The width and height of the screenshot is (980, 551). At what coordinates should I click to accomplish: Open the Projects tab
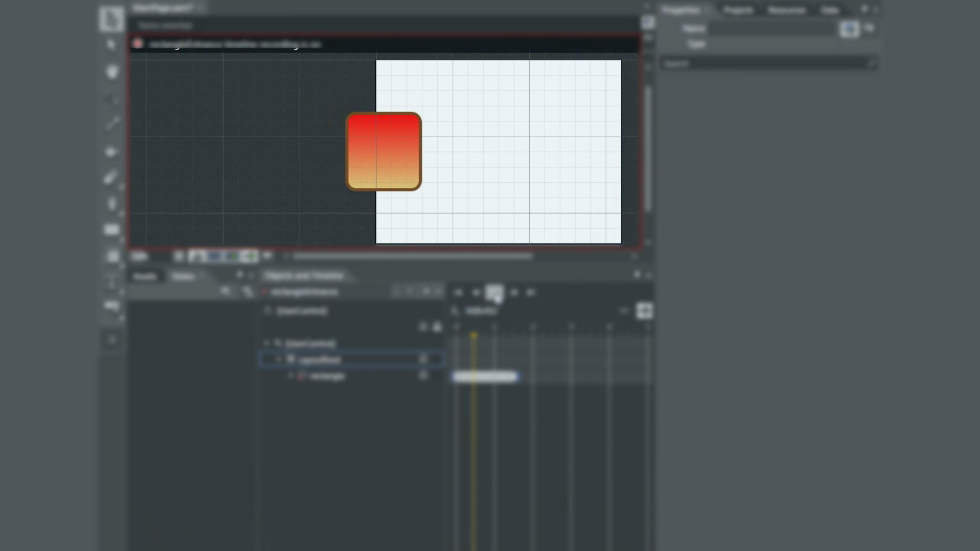point(737,10)
